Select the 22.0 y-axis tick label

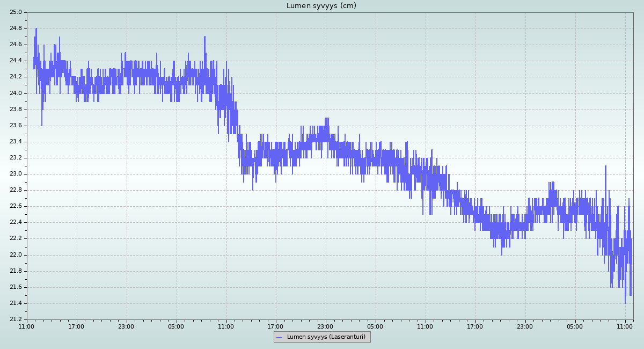click(x=15, y=255)
